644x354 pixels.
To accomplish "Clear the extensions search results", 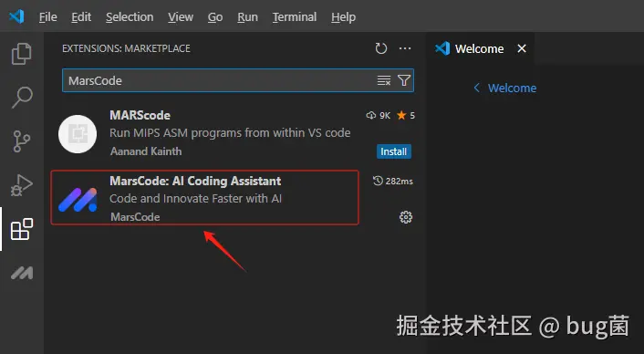I will click(x=384, y=80).
